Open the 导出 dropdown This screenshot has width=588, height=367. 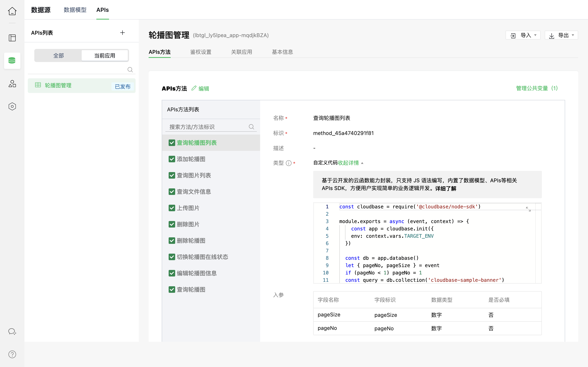(x=561, y=35)
